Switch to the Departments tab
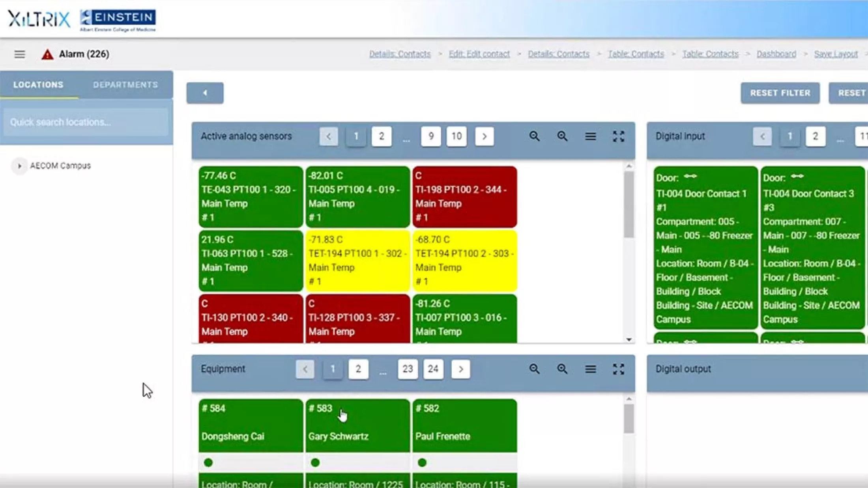Screen dimensions: 868x488 (x=125, y=85)
